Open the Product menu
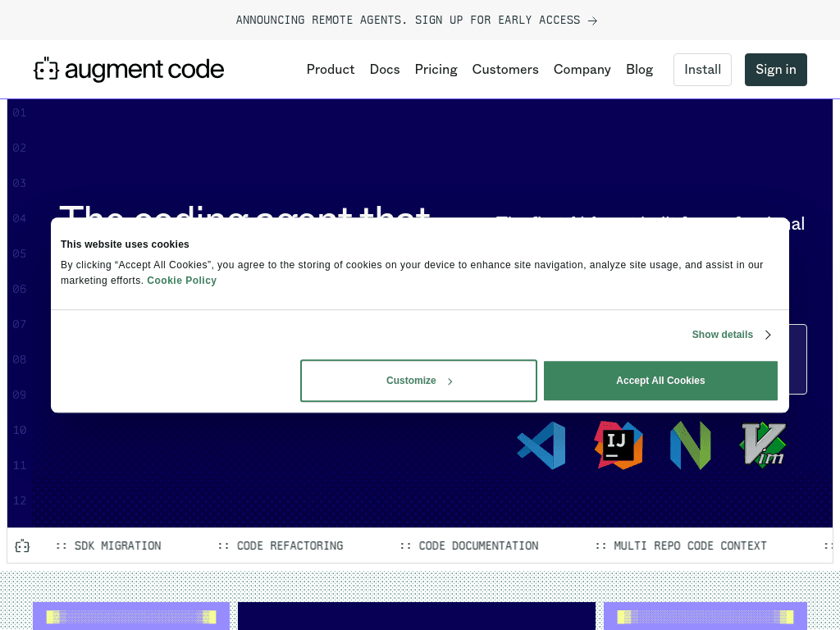840x630 pixels. [331, 70]
